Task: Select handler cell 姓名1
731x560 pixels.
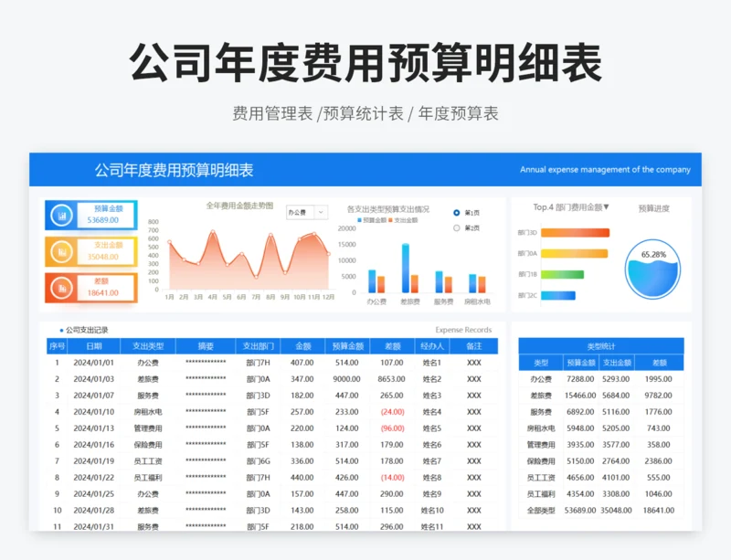Action: [x=431, y=363]
